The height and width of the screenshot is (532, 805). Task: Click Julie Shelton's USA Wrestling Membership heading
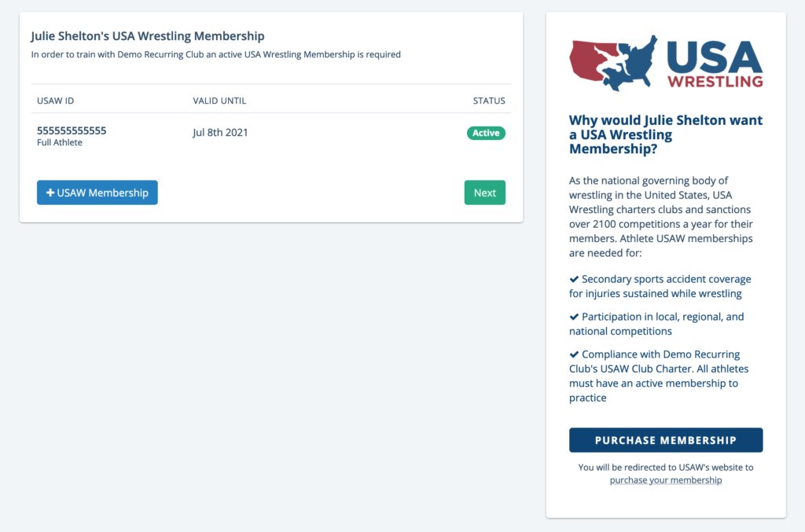pyautogui.click(x=148, y=36)
